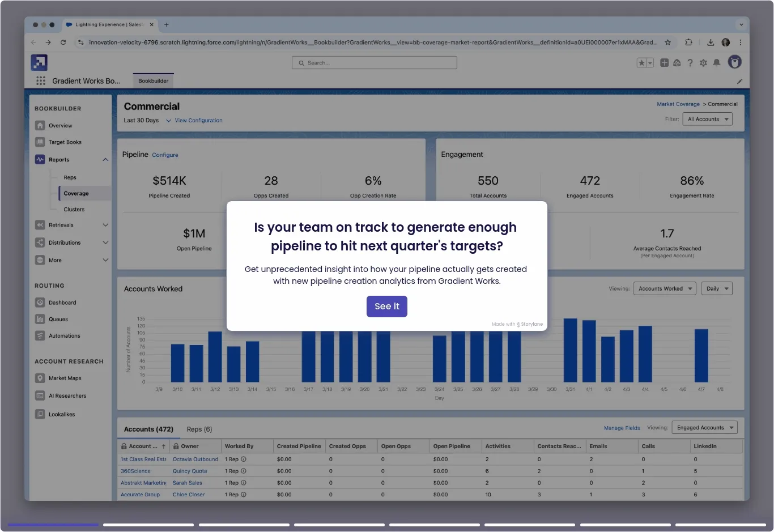Open the Accounts Worked viewing dropdown
774x532 pixels.
pyautogui.click(x=665, y=288)
